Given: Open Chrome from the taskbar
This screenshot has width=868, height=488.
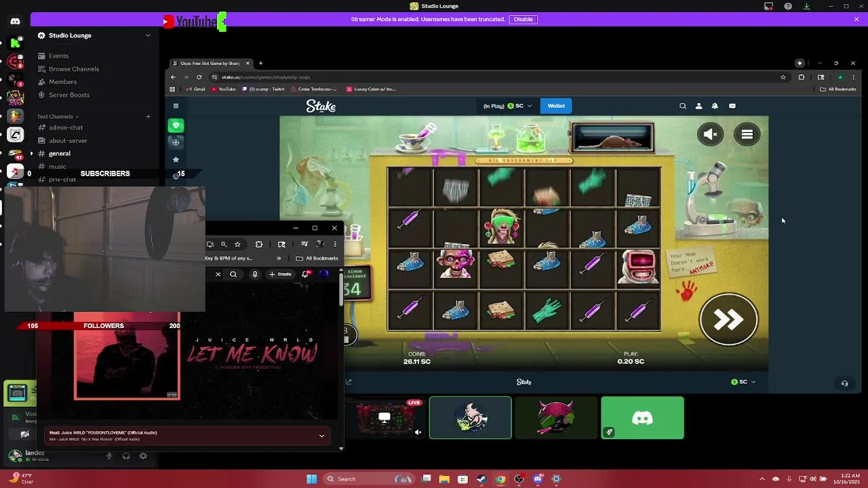Looking at the screenshot, I should pos(500,479).
